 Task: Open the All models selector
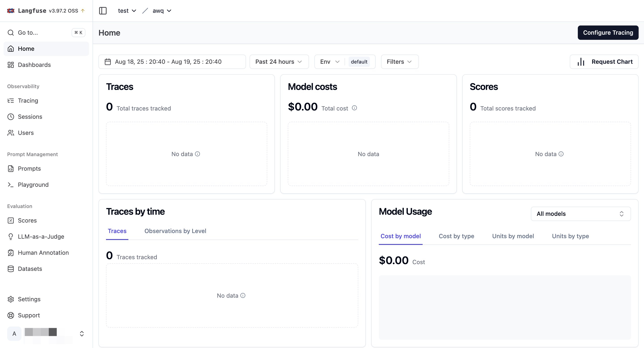point(580,214)
